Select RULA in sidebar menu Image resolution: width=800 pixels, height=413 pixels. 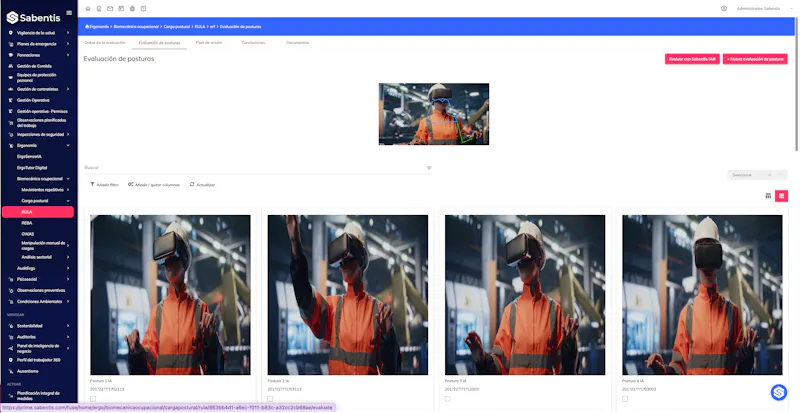click(38, 212)
